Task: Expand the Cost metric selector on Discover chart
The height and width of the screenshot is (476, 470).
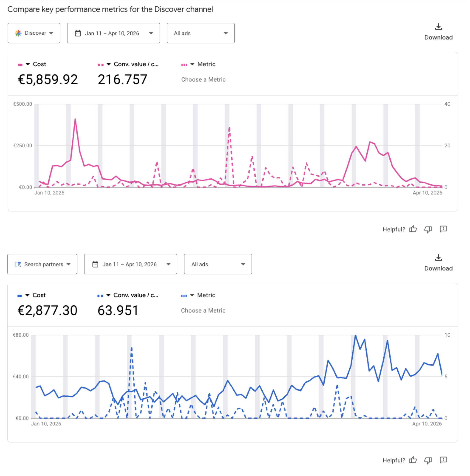Action: click(28, 64)
